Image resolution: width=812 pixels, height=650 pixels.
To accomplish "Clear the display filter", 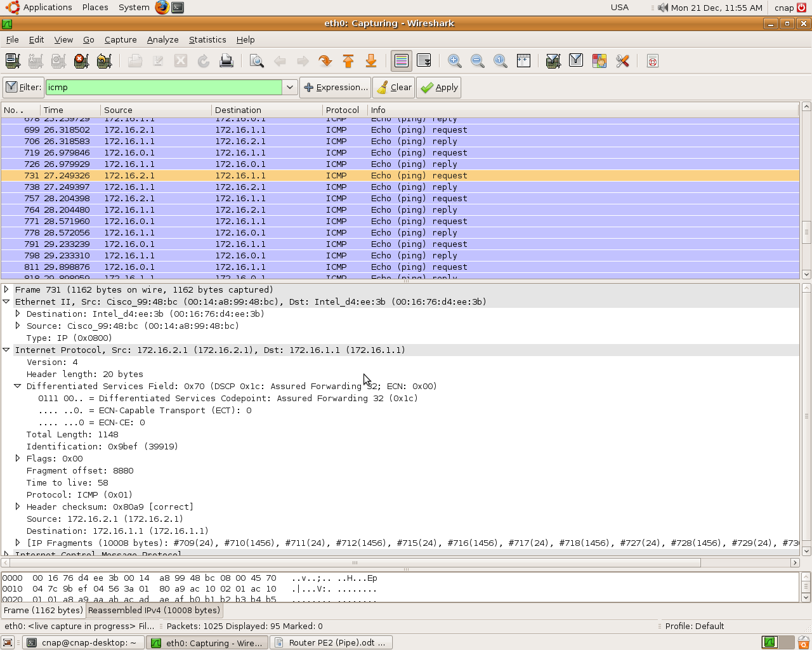I will coord(394,88).
